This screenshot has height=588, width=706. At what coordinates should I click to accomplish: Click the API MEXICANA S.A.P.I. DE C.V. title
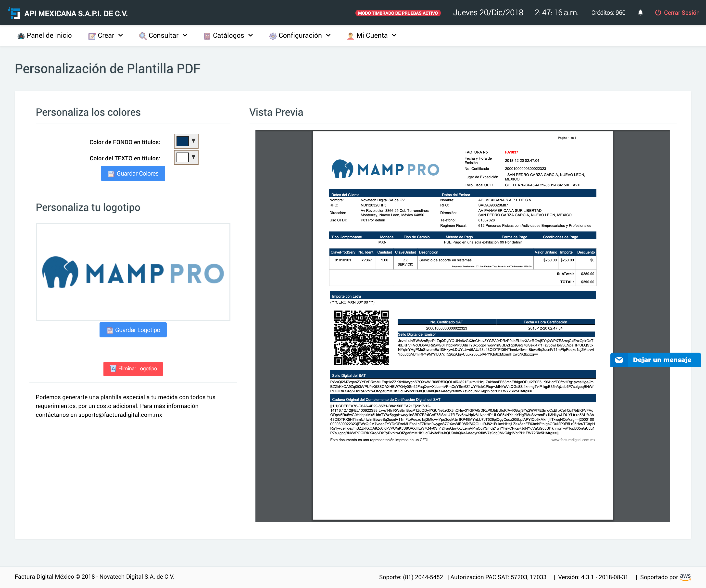76,13
